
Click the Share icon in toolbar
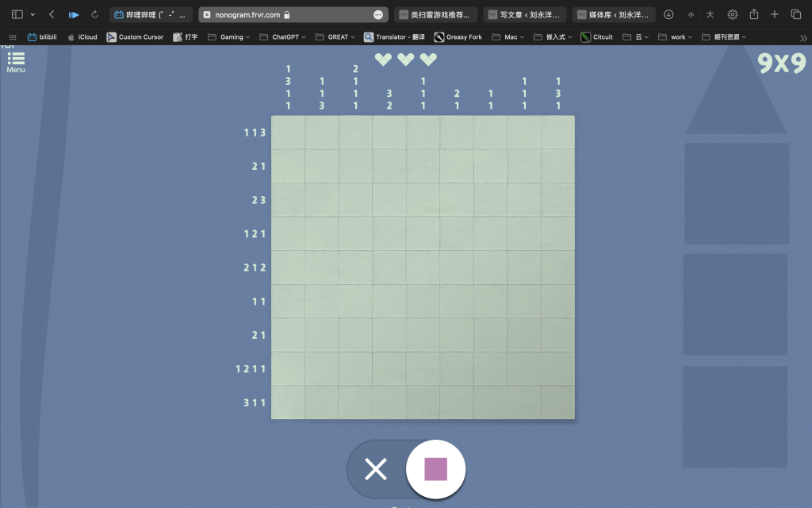click(754, 14)
